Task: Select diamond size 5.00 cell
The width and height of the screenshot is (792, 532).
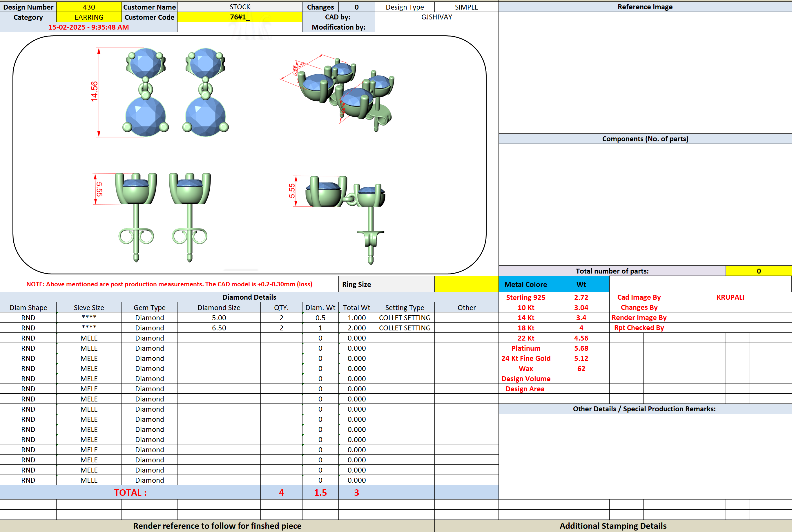Action: 219,318
